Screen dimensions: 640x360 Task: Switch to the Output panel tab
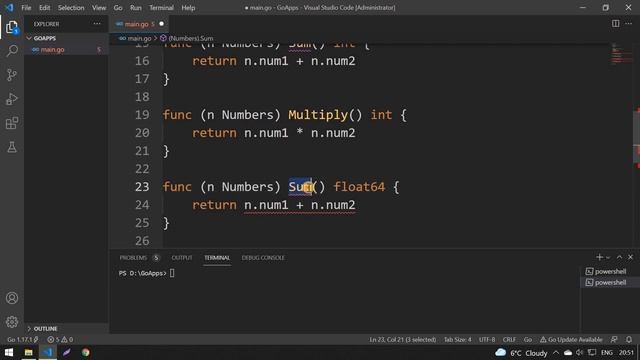click(182, 258)
